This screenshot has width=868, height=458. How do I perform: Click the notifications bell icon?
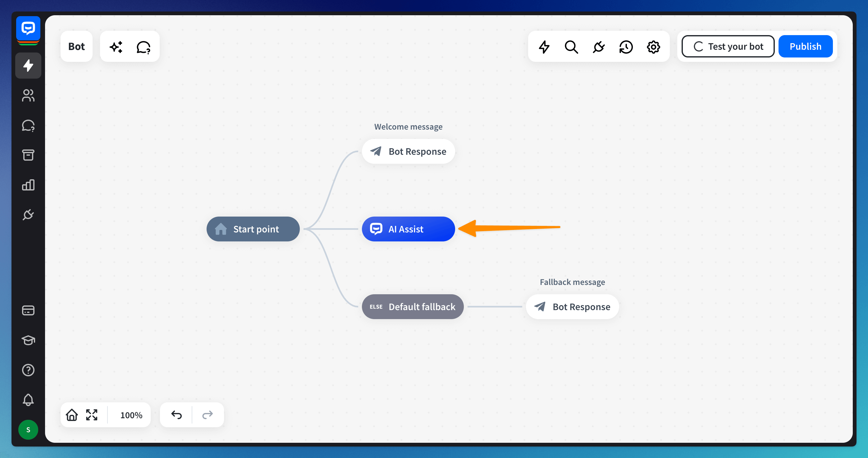[28, 400]
